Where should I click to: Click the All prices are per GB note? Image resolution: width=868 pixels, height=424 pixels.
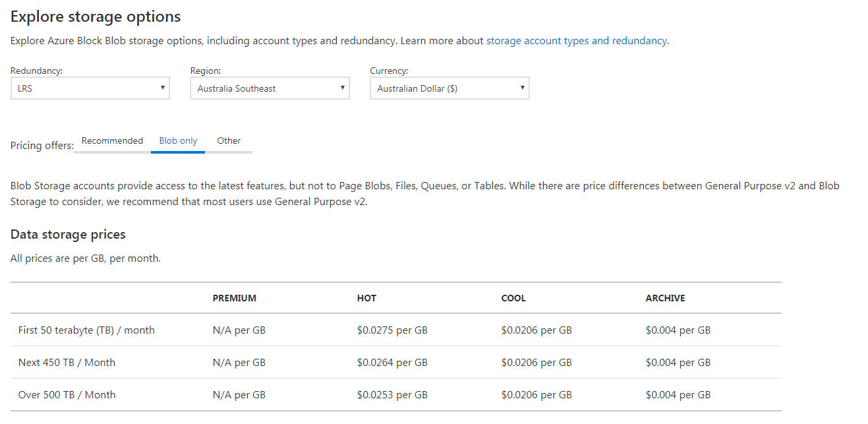pyautogui.click(x=86, y=258)
